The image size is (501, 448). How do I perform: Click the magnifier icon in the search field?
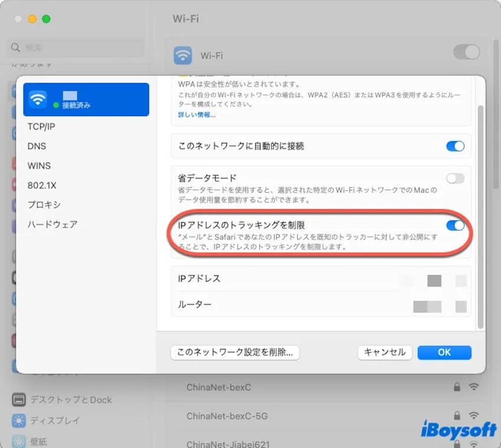(x=15, y=48)
